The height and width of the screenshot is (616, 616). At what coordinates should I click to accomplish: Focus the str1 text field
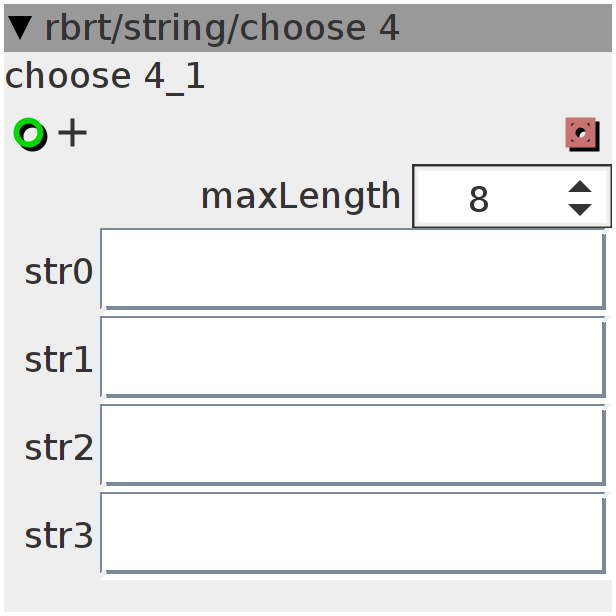click(353, 357)
